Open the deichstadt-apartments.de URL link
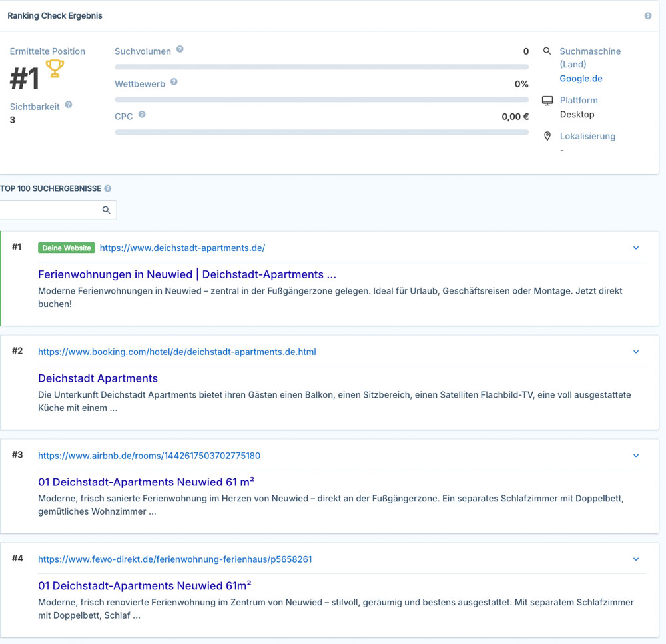 tap(182, 248)
